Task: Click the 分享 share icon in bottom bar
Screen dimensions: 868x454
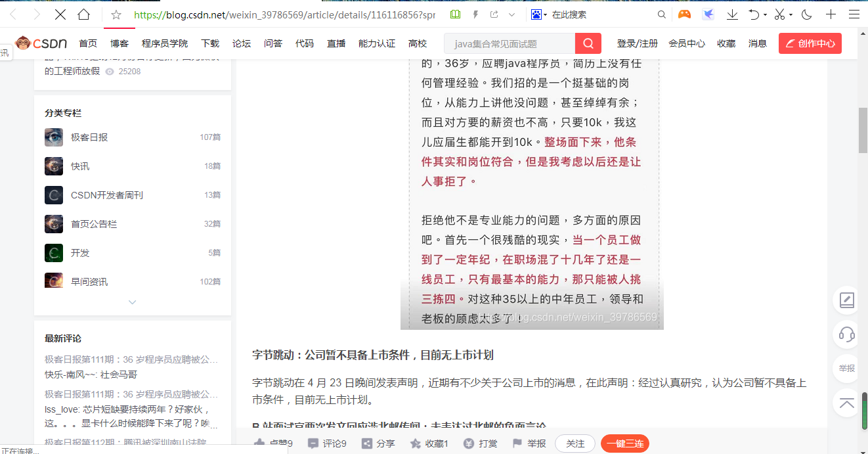Action: click(367, 443)
